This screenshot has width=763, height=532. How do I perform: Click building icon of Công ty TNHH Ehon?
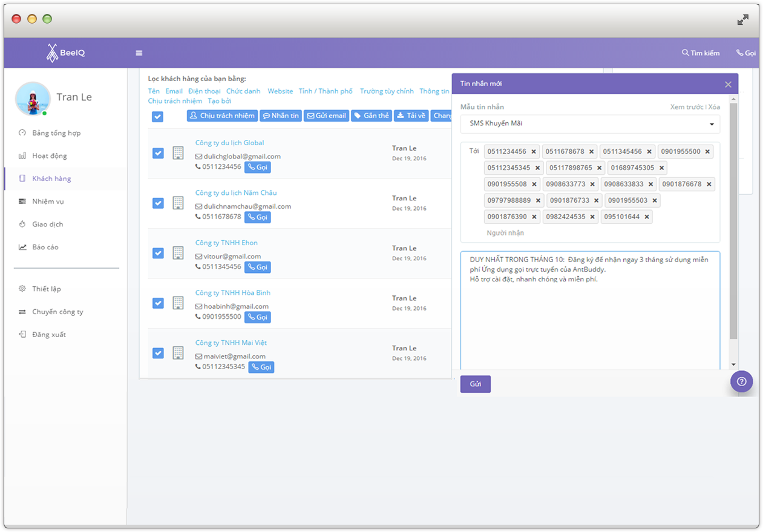pyautogui.click(x=178, y=253)
